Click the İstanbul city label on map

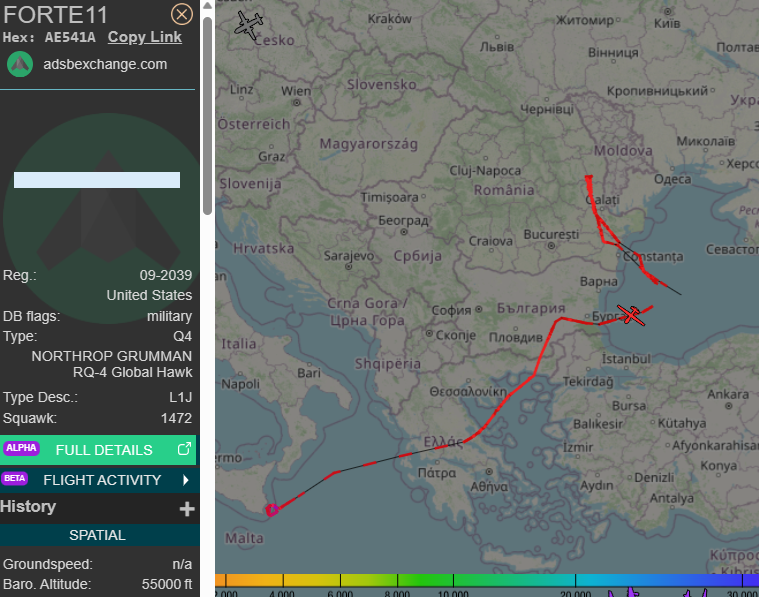[626, 359]
